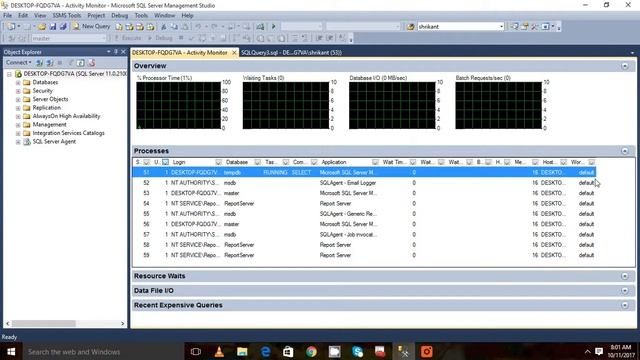This screenshot has width=640, height=360.
Task: Select process row 57 SQLAgent - Job invocation
Action: pos(364,235)
